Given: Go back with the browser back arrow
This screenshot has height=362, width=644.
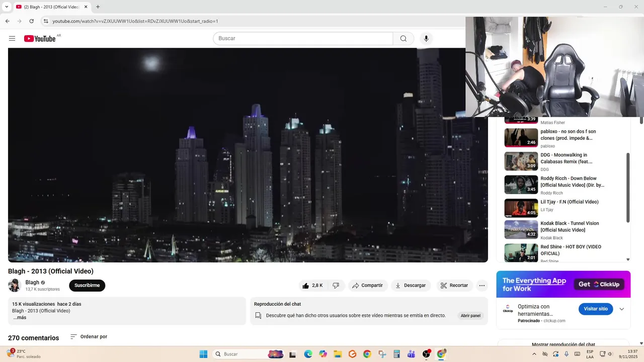Looking at the screenshot, I should pyautogui.click(x=8, y=21).
